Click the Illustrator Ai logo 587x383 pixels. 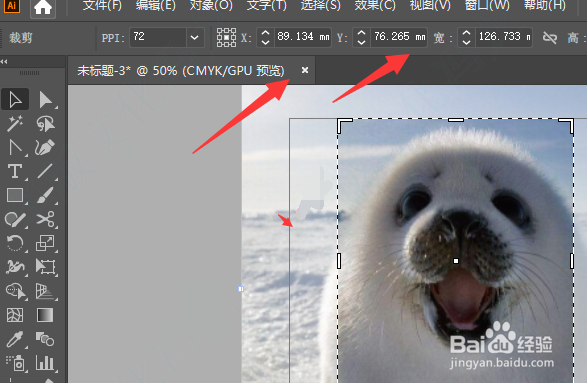[12, 5]
